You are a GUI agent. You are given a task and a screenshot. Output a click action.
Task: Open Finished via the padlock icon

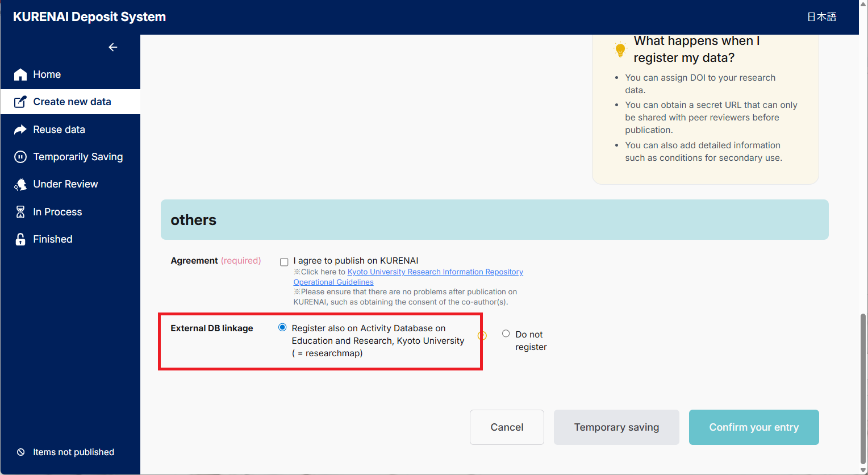point(19,239)
